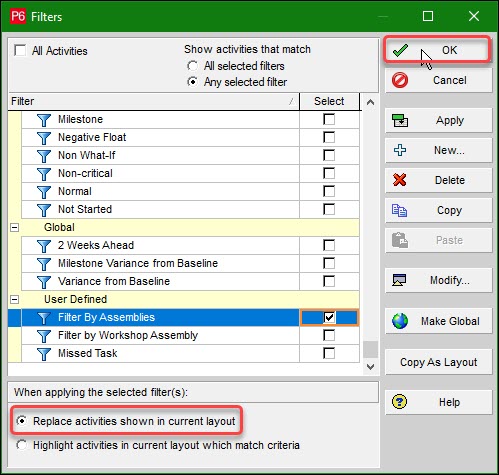Viewport: 499px width, 475px height.
Task: Make the selected filter Global
Action: click(439, 321)
